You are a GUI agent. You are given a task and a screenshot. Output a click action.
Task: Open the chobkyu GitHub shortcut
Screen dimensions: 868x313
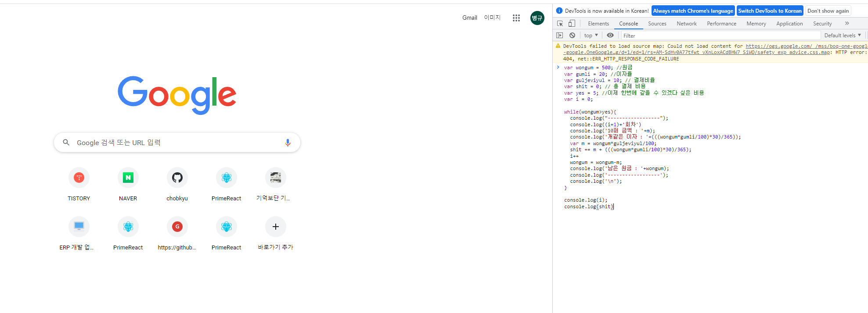[x=177, y=185]
